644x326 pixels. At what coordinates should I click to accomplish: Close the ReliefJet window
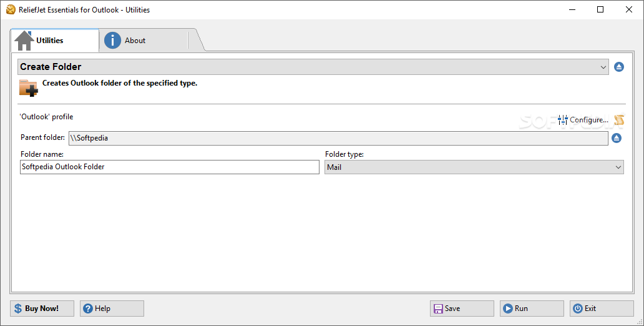click(x=629, y=9)
